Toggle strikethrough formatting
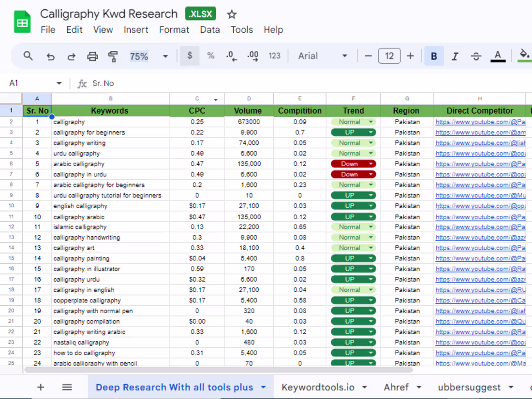 coord(476,57)
